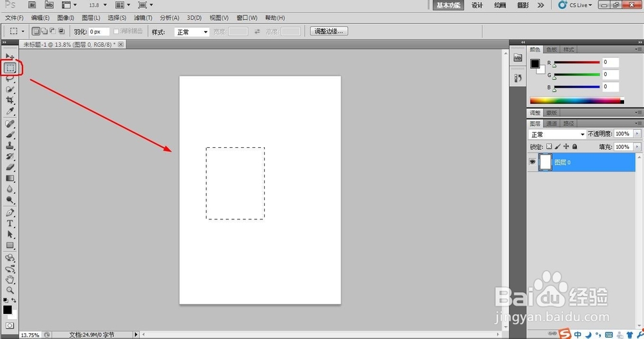Select the Dodge tool
Screen dimensions: 644x339
point(10,200)
